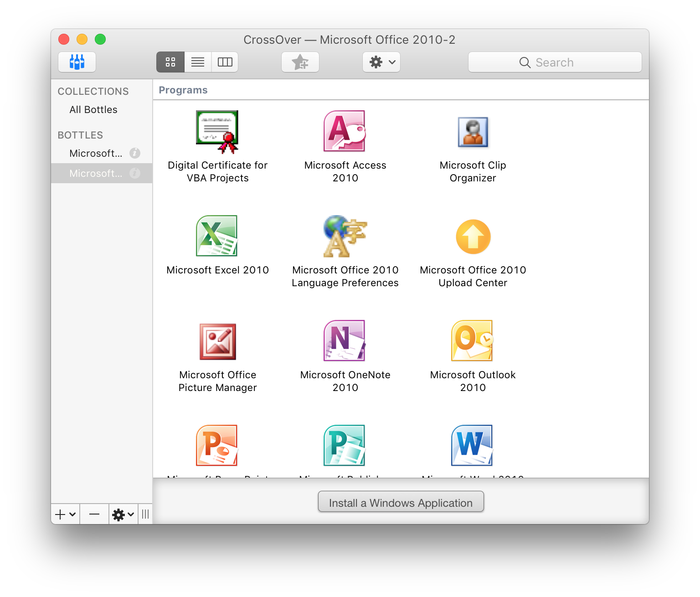Switch to column view
This screenshot has width=700, height=597.
click(225, 62)
